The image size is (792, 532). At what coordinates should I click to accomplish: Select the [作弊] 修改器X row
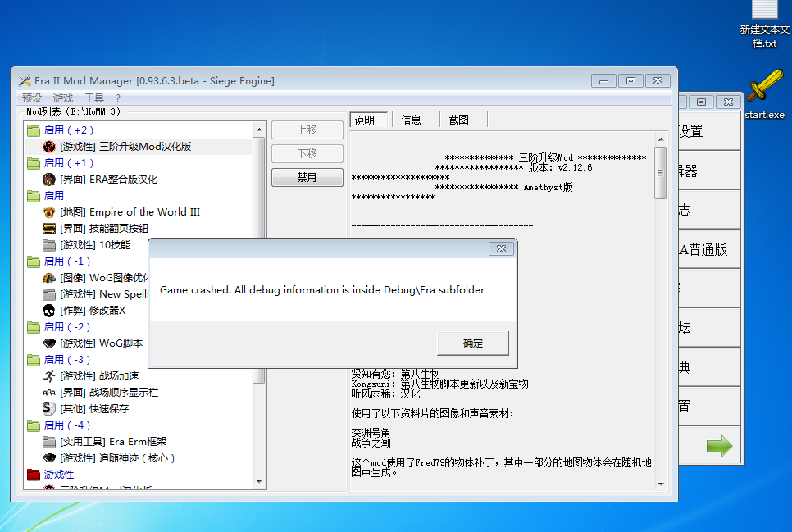point(86,310)
